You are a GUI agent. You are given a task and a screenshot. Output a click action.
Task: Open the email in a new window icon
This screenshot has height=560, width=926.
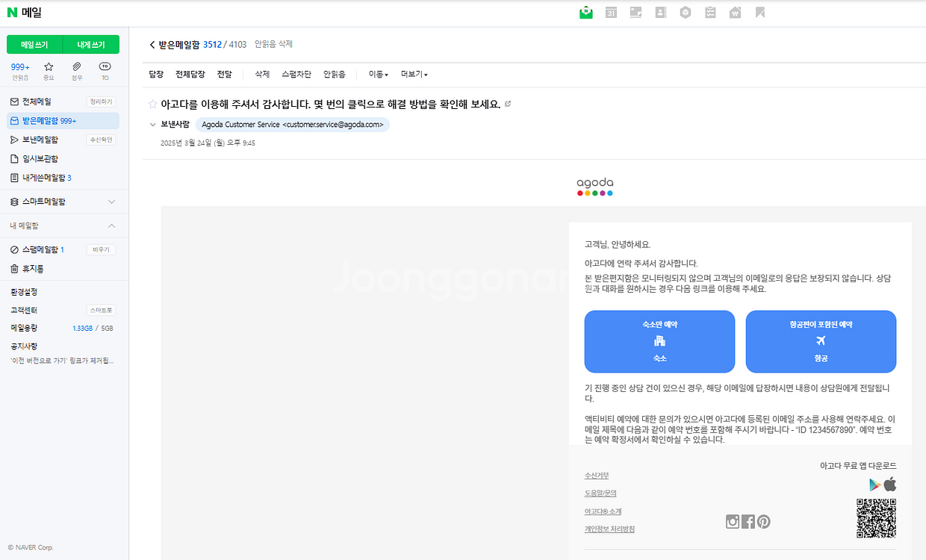point(508,104)
